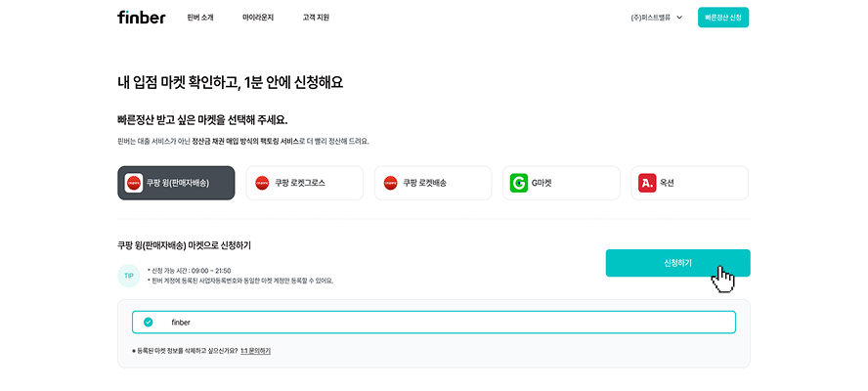The width and height of the screenshot is (868, 391).
Task: Toggle the finber account checkmark
Action: pos(149,322)
